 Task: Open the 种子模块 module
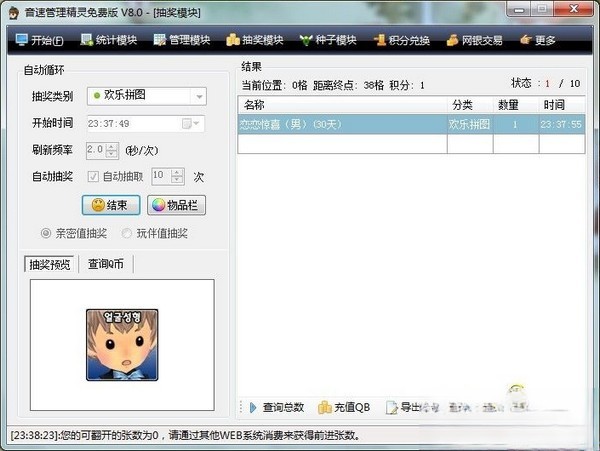click(327, 41)
